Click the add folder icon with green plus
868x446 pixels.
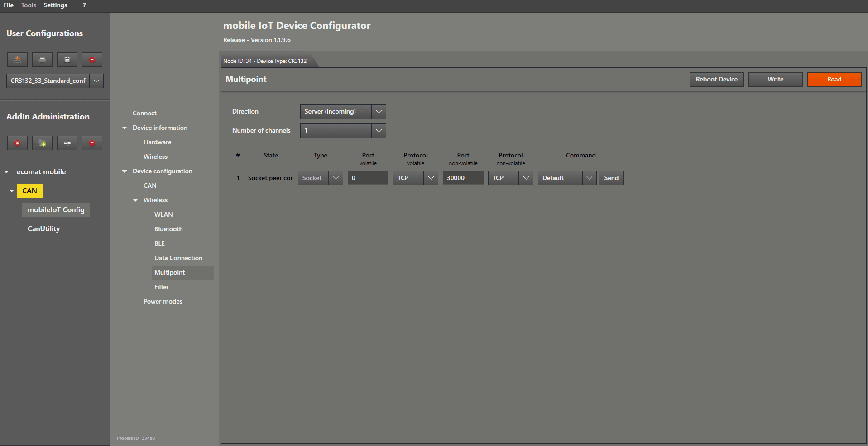tap(42, 143)
